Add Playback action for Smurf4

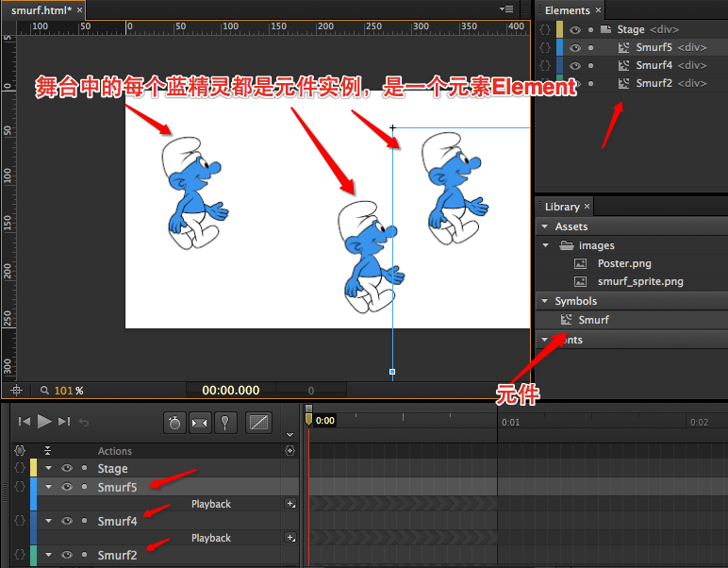pyautogui.click(x=290, y=538)
